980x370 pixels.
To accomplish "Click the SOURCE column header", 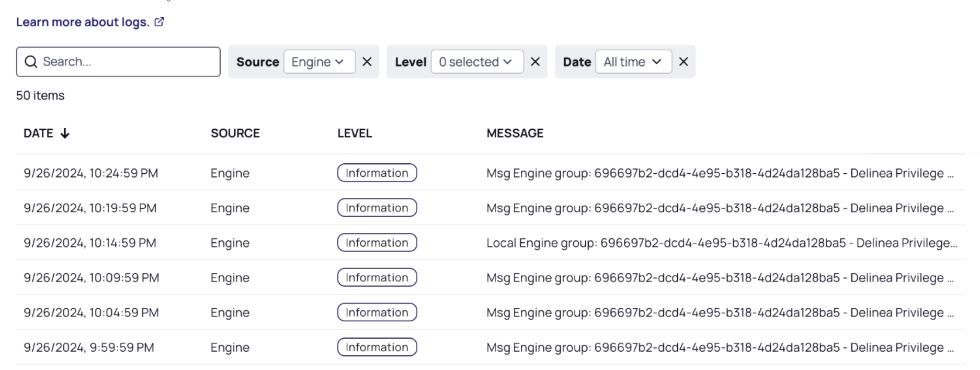I will click(235, 133).
